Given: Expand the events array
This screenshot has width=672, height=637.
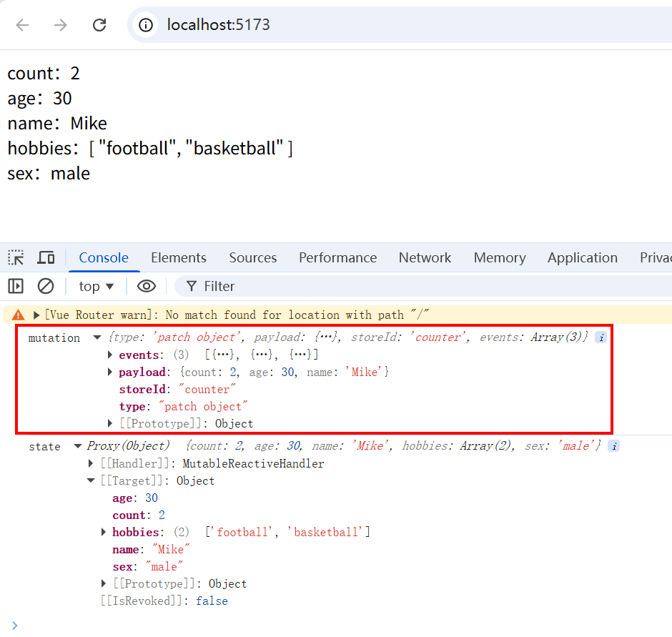Looking at the screenshot, I should tap(109, 355).
